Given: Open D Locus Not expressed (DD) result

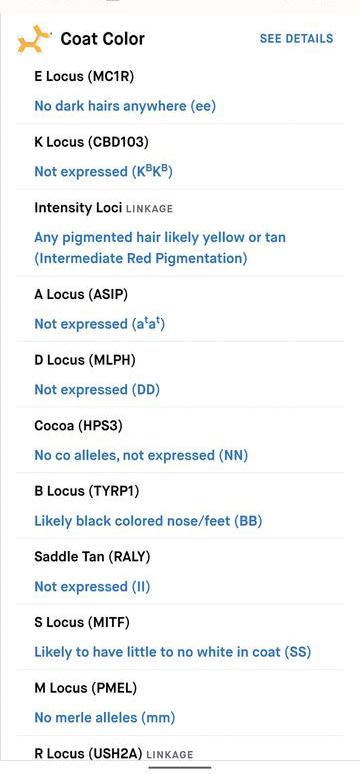Looking at the screenshot, I should click(97, 389).
